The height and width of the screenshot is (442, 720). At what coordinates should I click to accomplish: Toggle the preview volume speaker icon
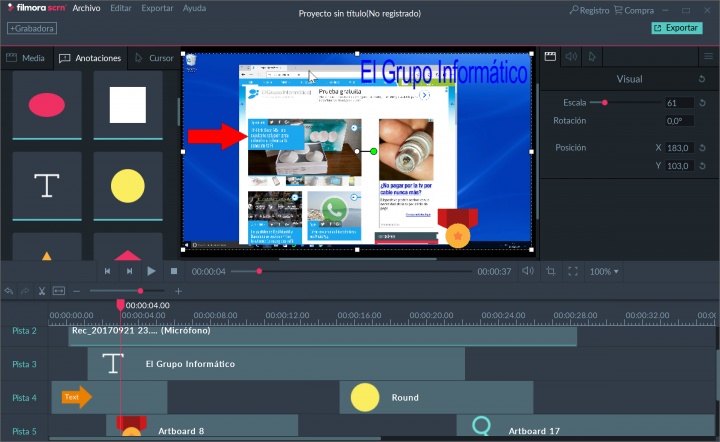tap(528, 271)
